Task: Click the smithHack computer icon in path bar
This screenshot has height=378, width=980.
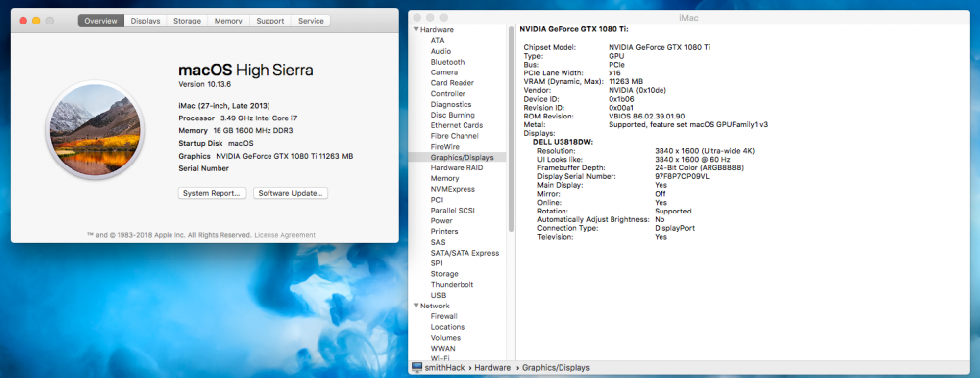Action: [x=416, y=368]
